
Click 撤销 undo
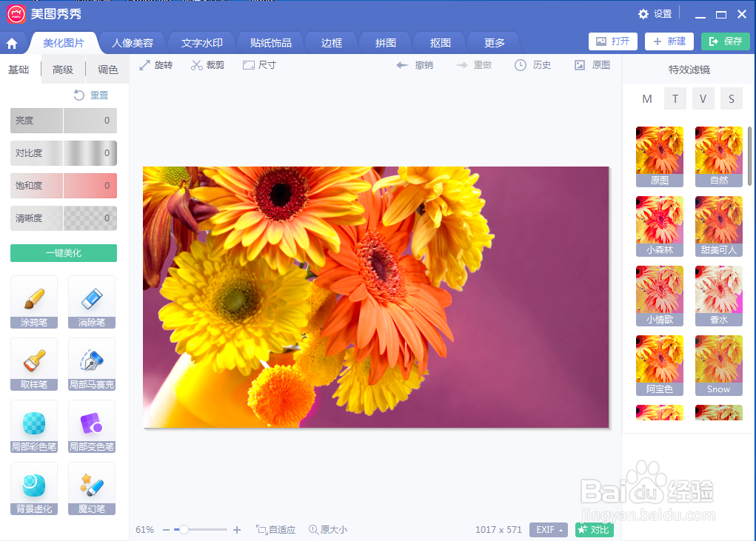pos(415,65)
